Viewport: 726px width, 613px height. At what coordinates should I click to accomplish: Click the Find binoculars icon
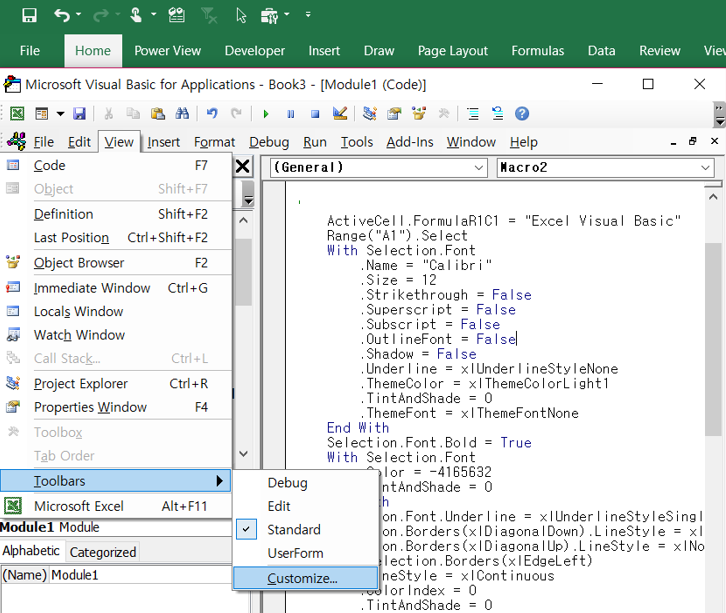coord(182,114)
